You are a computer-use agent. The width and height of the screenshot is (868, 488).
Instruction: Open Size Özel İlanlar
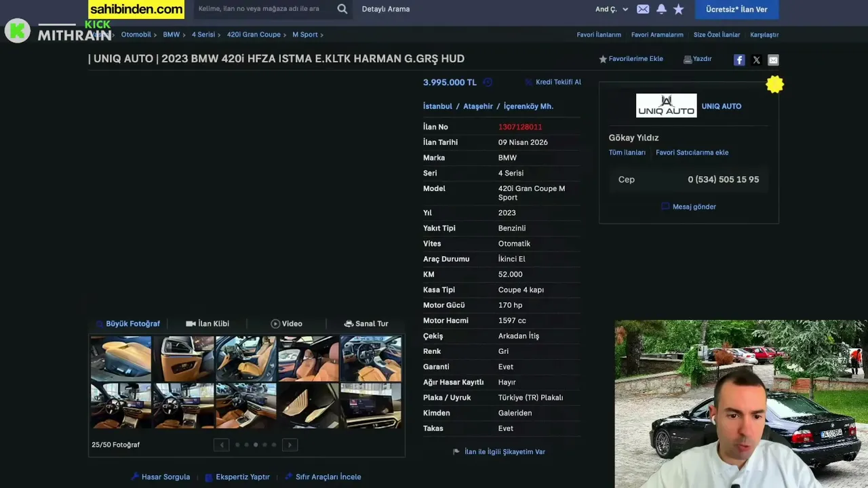[x=717, y=35]
